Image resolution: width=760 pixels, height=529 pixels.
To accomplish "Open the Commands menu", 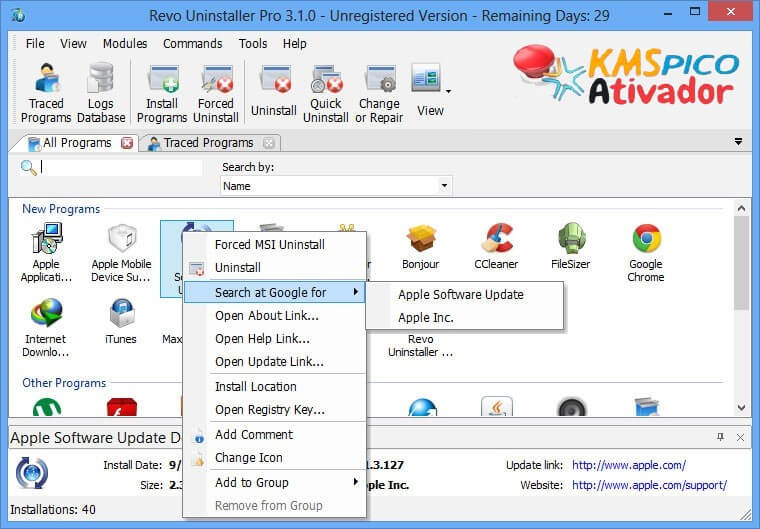I will 192,44.
